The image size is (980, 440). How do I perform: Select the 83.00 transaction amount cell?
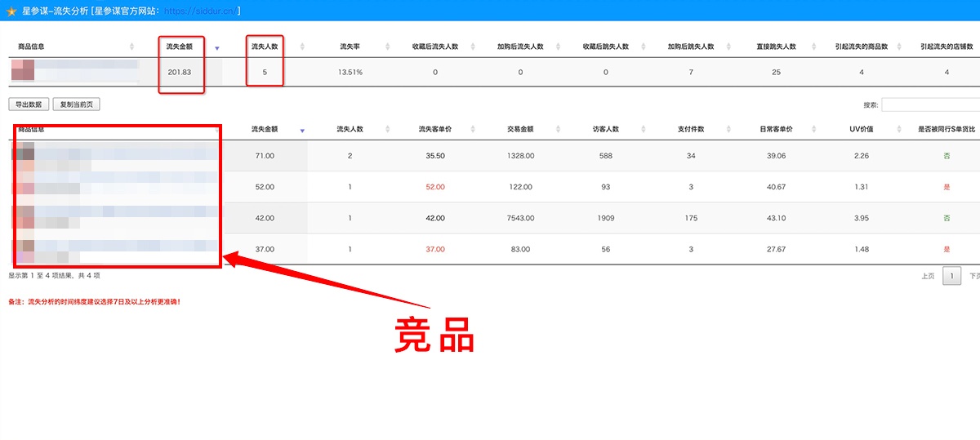520,249
